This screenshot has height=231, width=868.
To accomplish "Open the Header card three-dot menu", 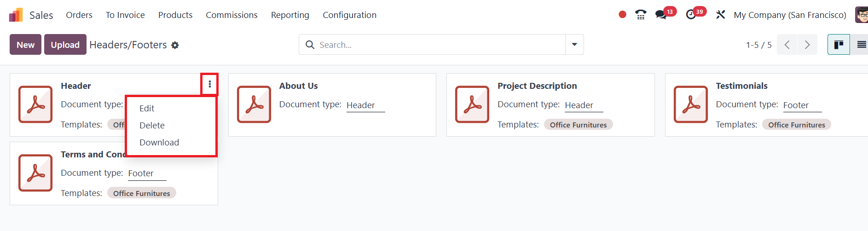I will (209, 84).
